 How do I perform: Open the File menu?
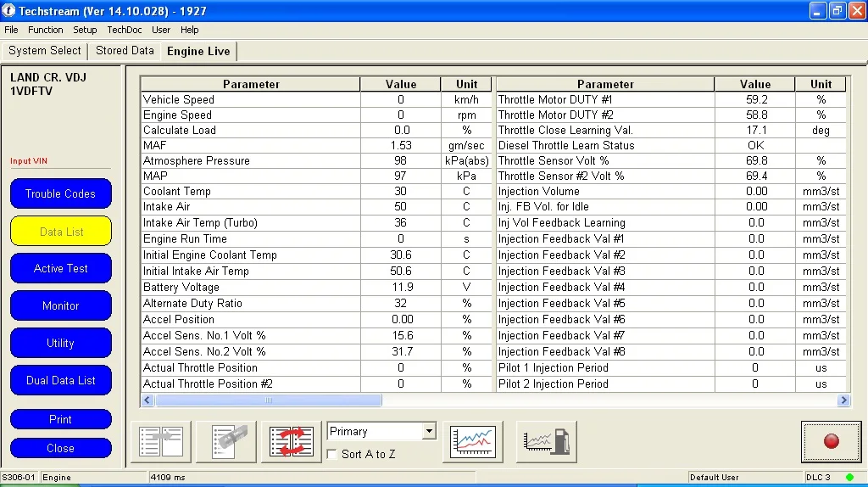click(11, 30)
